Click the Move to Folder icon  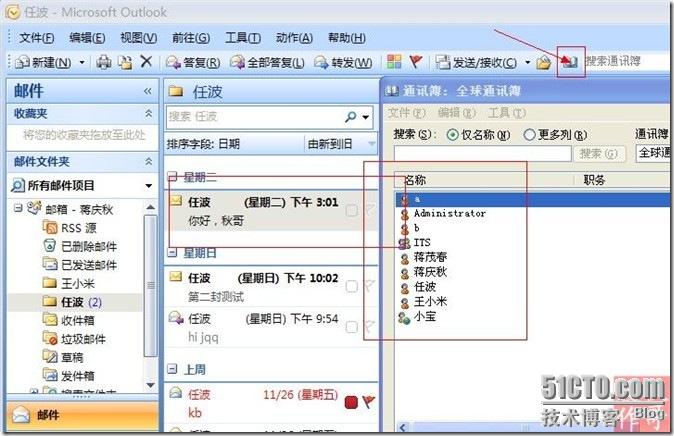pyautogui.click(x=126, y=63)
